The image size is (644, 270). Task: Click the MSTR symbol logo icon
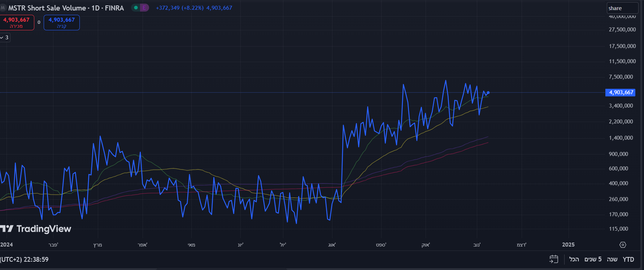click(x=3, y=8)
